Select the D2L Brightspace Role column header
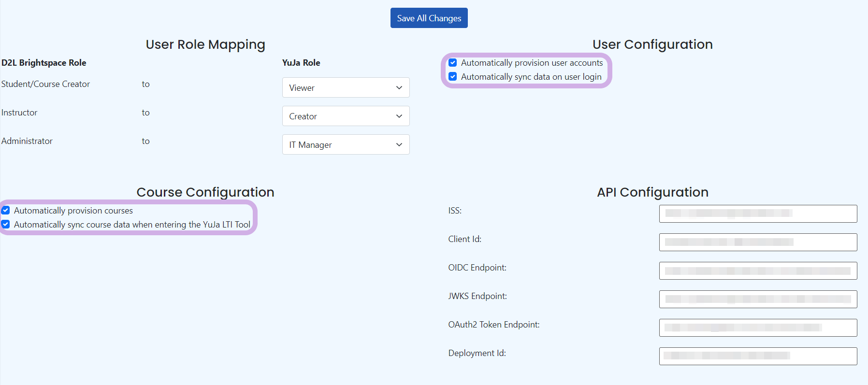The image size is (868, 385). point(44,63)
